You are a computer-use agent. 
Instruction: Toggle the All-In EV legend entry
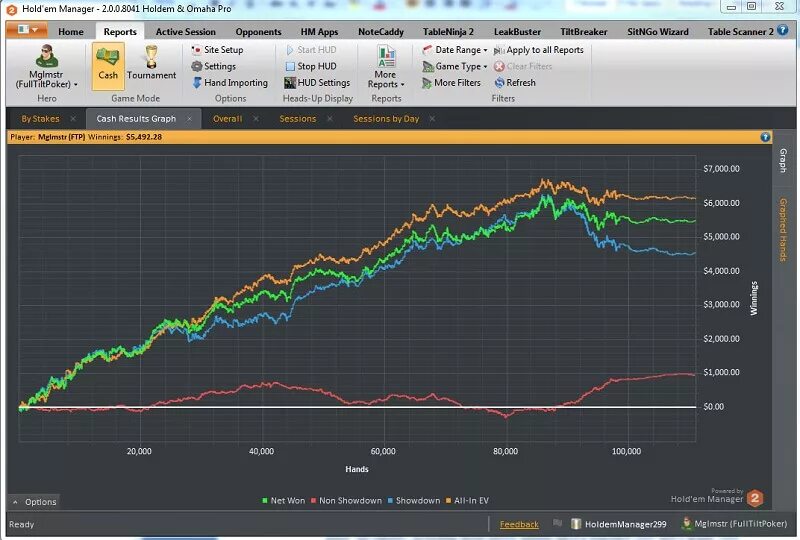467,501
